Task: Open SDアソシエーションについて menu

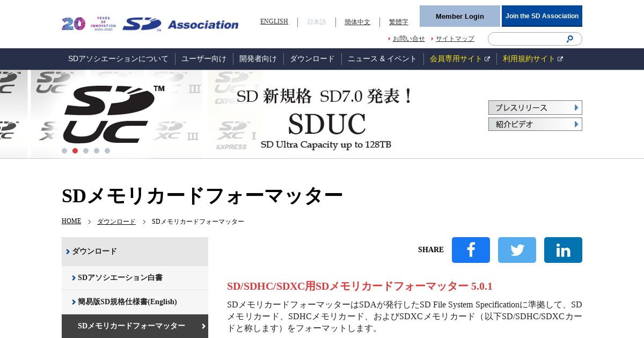Action: (x=118, y=59)
